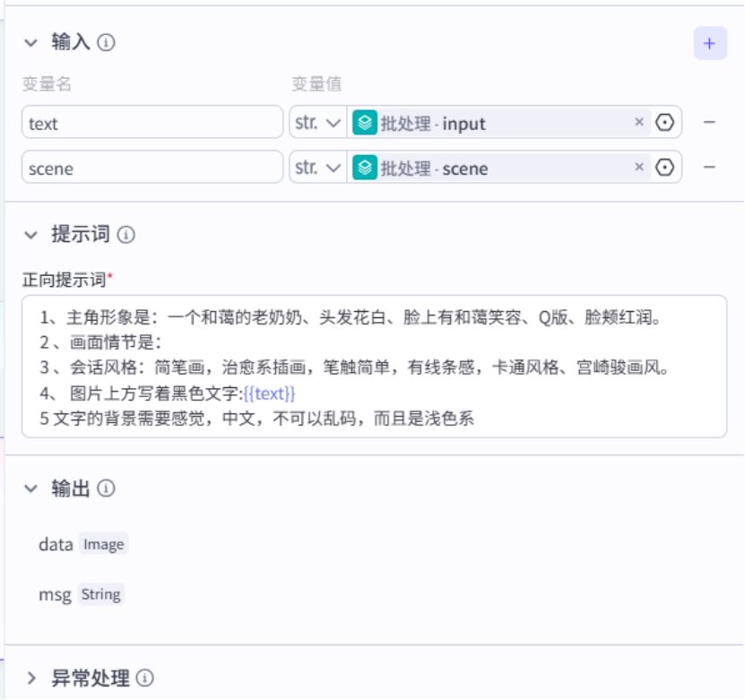Click info icon beside 异常处理 heading
This screenshot has height=700, width=745.
(x=145, y=678)
